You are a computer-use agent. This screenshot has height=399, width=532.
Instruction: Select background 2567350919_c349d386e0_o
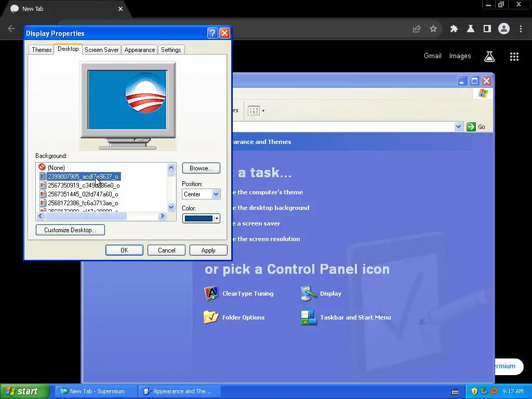[84, 185]
